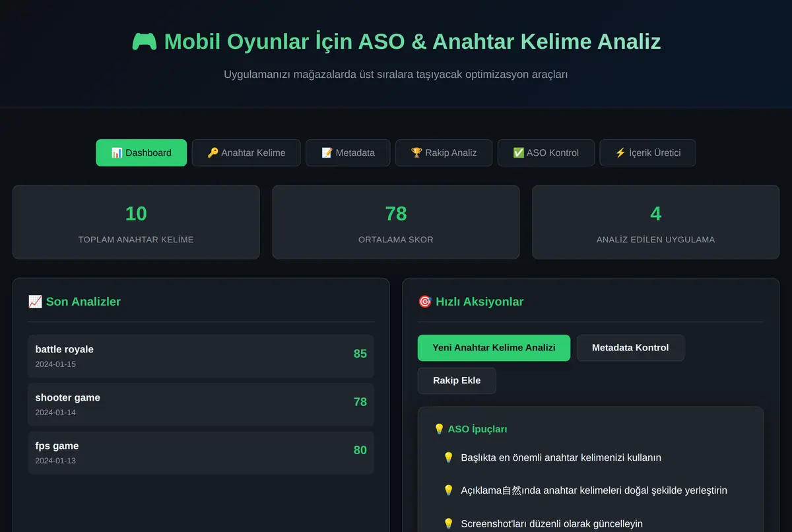The width and height of the screenshot is (792, 532).
Task: Open the shooter game analysis row
Action: [x=201, y=405]
